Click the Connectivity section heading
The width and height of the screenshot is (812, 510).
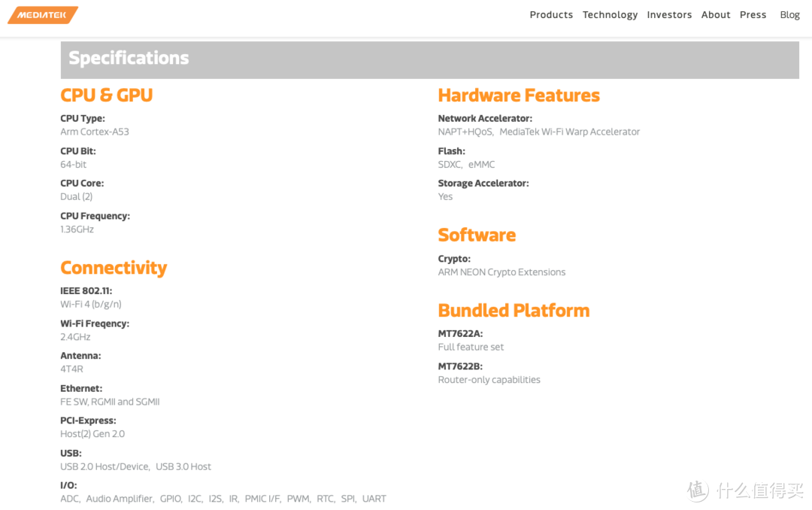pyautogui.click(x=114, y=269)
